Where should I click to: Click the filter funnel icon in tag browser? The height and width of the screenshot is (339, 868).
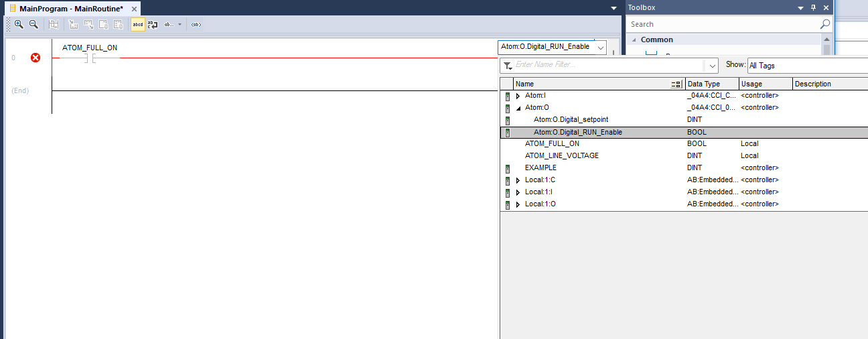click(x=508, y=66)
